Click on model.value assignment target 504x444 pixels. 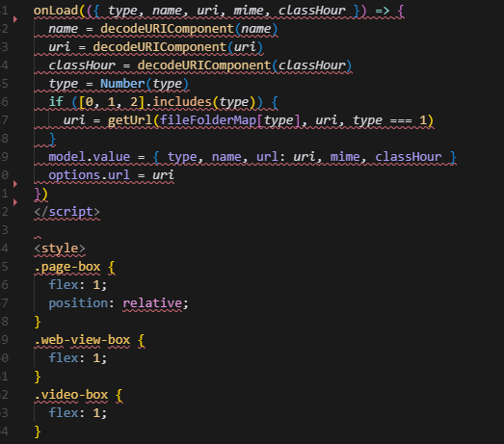pyautogui.click(x=90, y=157)
